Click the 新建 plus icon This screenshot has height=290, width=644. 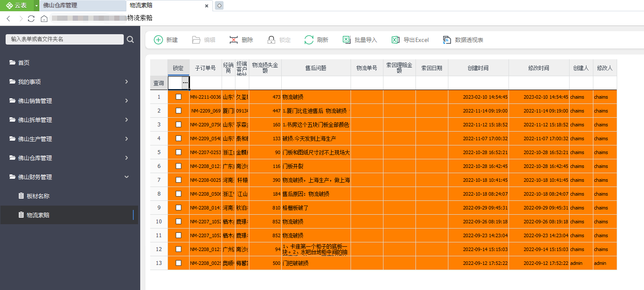[x=159, y=40]
